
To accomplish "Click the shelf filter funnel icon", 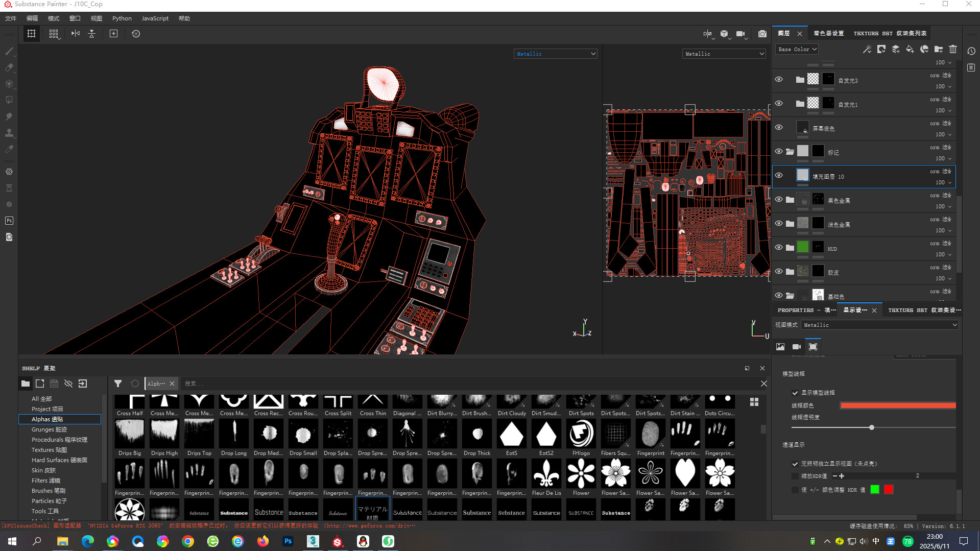I will pos(118,384).
